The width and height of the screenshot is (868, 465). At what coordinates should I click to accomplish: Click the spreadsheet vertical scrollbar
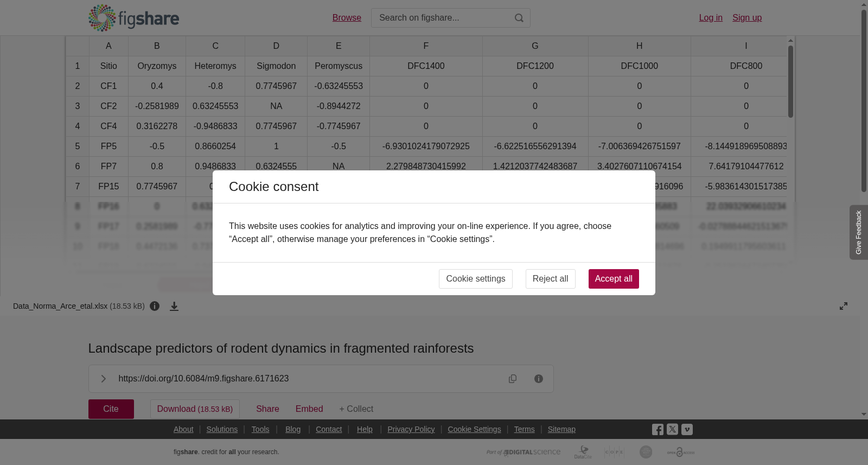click(x=790, y=81)
